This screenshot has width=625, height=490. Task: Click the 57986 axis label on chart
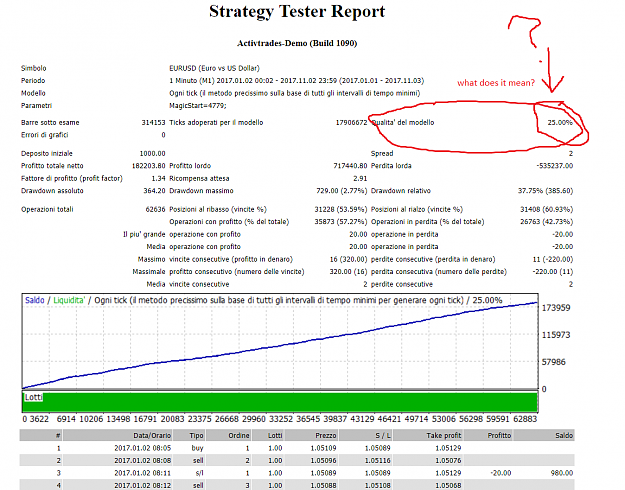[x=553, y=362]
